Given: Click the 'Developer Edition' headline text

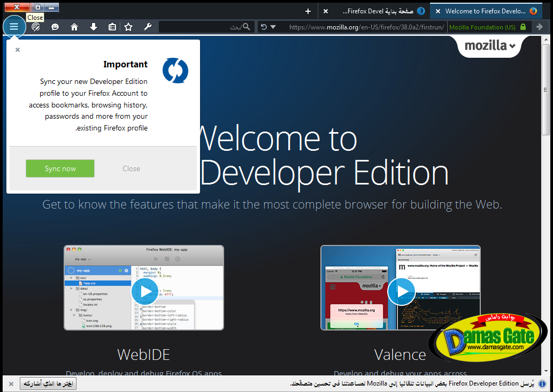Looking at the screenshot, I should click(325, 173).
